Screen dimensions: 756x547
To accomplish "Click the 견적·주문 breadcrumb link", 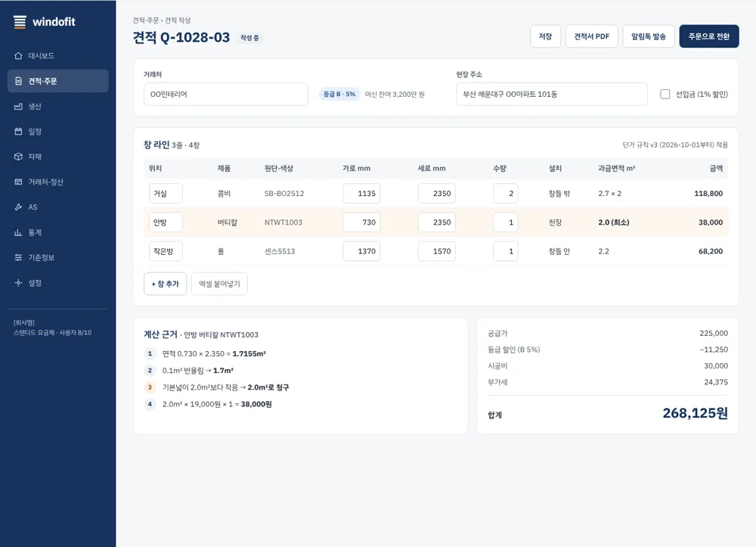I will (146, 20).
